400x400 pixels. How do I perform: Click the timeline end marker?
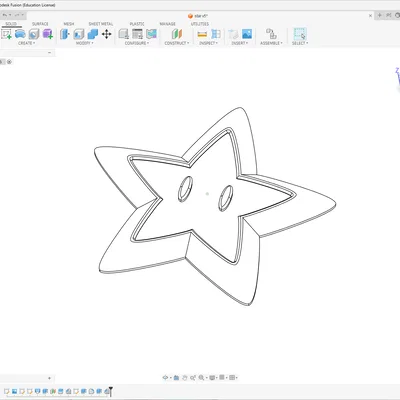(111, 391)
